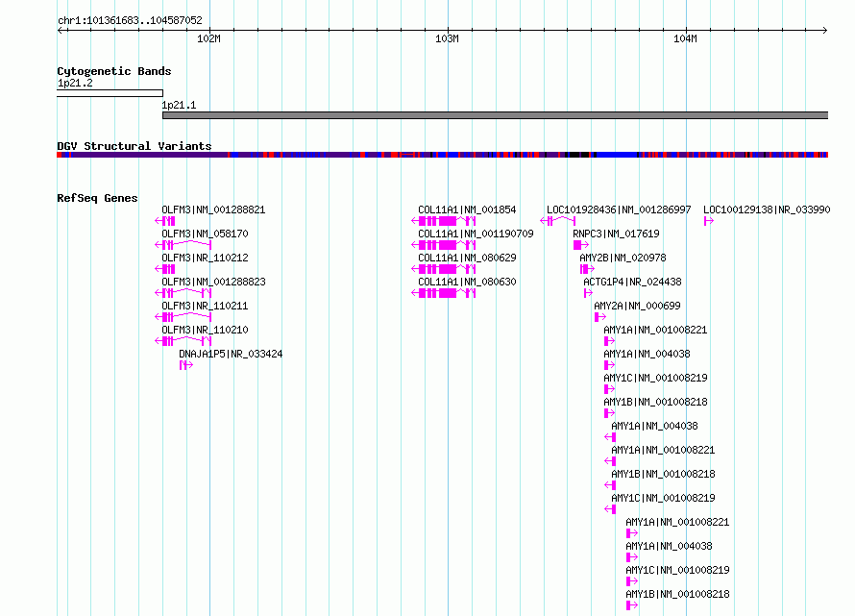Select the COL11A1 NM_001854 gene glyph
This screenshot has width=855, height=616.
pos(443,221)
